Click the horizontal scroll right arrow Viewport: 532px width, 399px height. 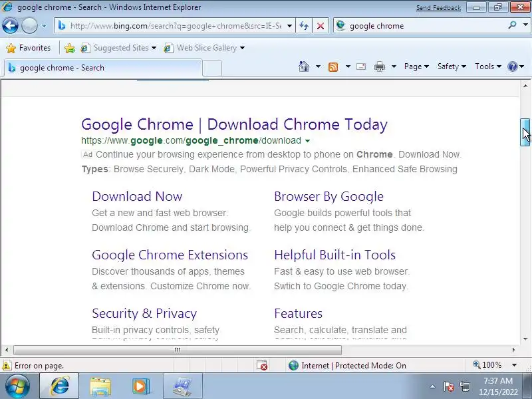click(513, 350)
